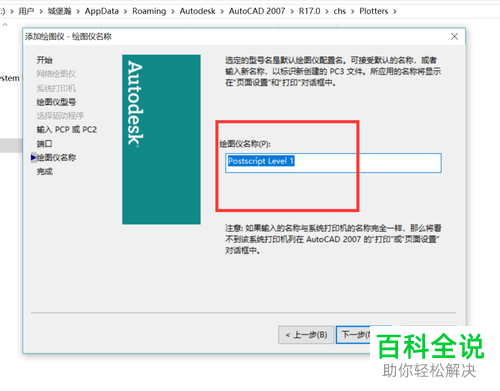This screenshot has height=391, width=500.
Task: Select the 系统打印机 step label
Action: pyautogui.click(x=56, y=88)
